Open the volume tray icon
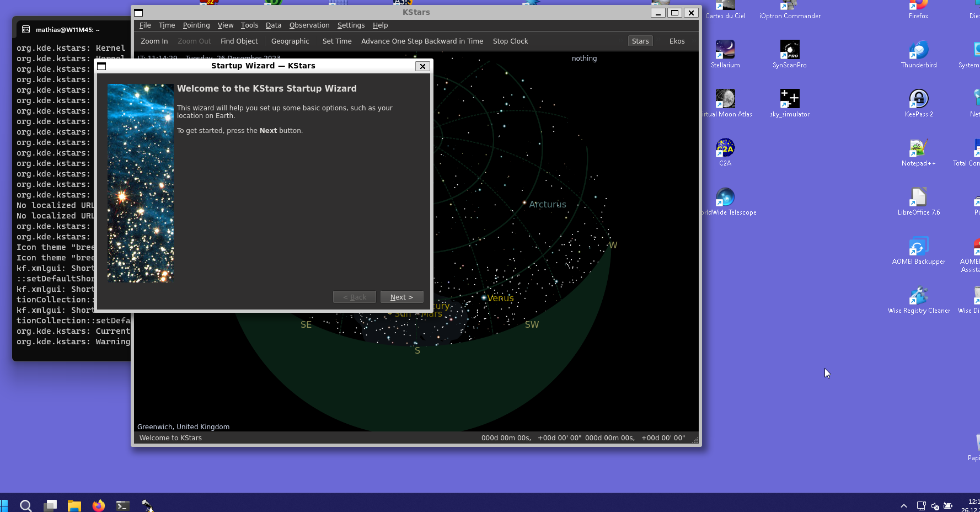Image resolution: width=980 pixels, height=512 pixels. (x=935, y=505)
